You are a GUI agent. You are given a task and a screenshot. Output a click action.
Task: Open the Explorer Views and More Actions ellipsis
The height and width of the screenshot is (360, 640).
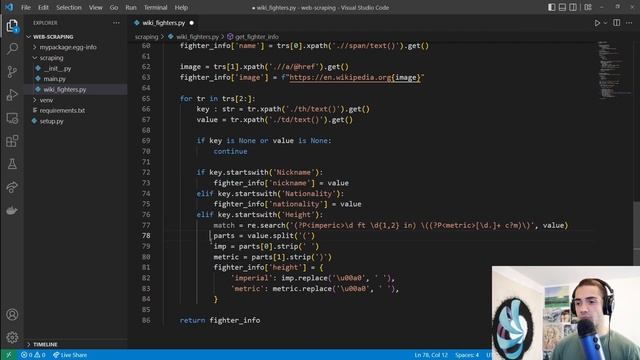pos(116,23)
